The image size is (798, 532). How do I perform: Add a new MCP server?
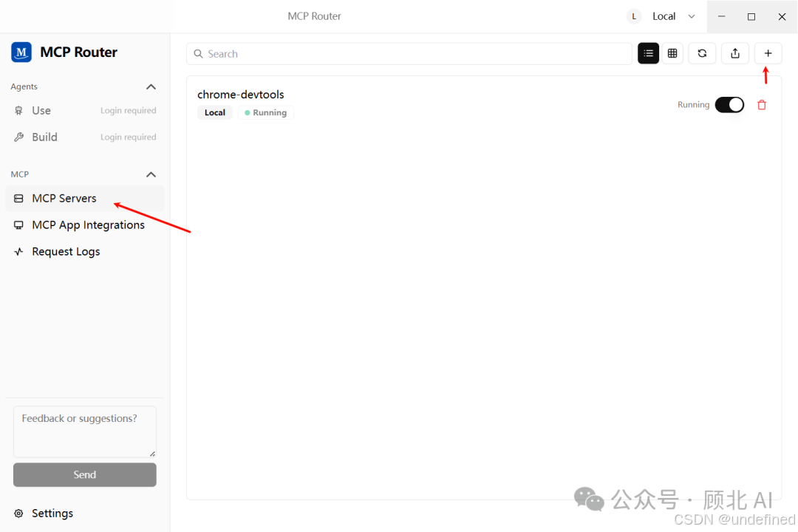point(768,53)
